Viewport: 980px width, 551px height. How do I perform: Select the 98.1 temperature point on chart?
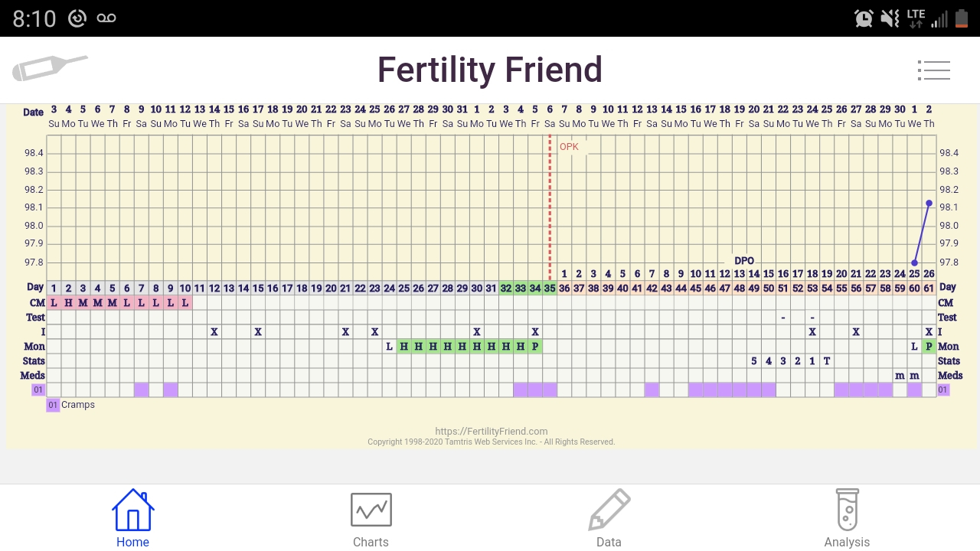[929, 203]
